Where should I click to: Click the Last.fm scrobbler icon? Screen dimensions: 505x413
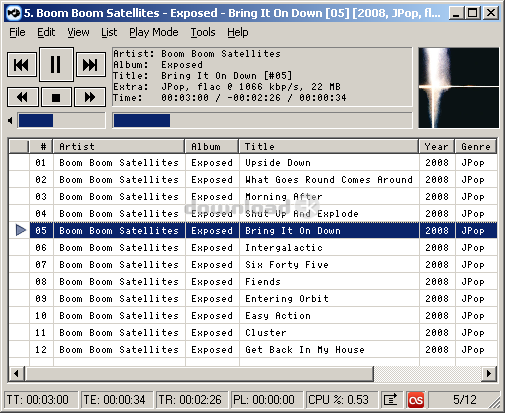[x=416, y=400]
